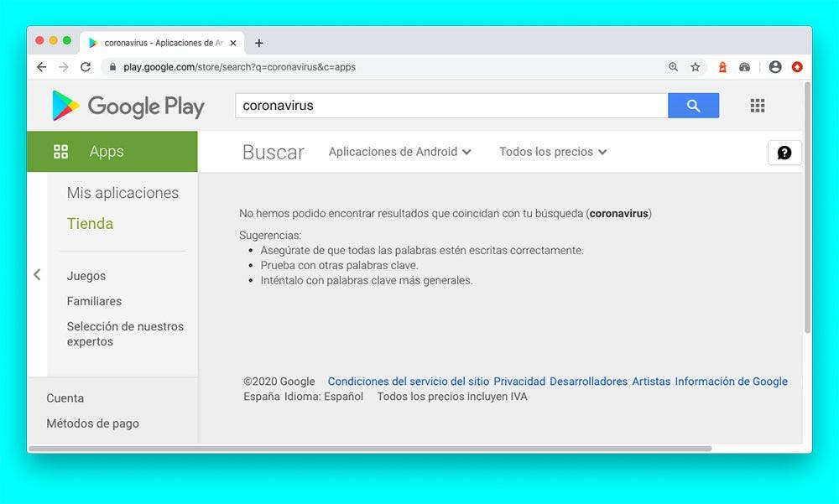
Task: Click the red update arrow icon
Action: point(797,67)
